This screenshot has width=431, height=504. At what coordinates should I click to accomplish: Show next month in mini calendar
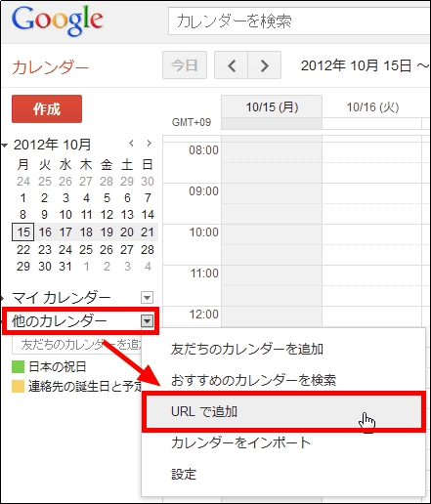(150, 143)
